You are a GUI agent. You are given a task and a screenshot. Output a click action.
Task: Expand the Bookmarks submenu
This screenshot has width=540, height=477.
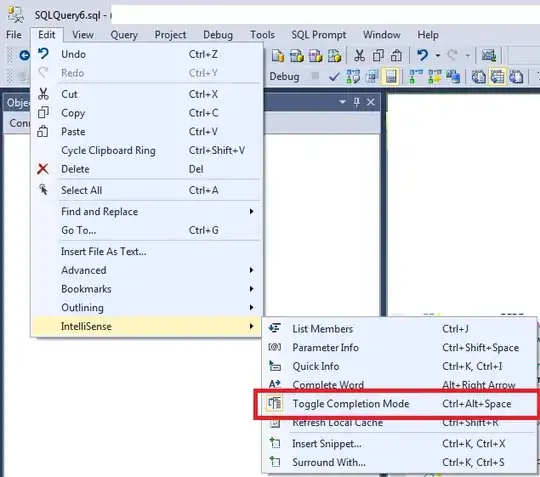coord(147,289)
